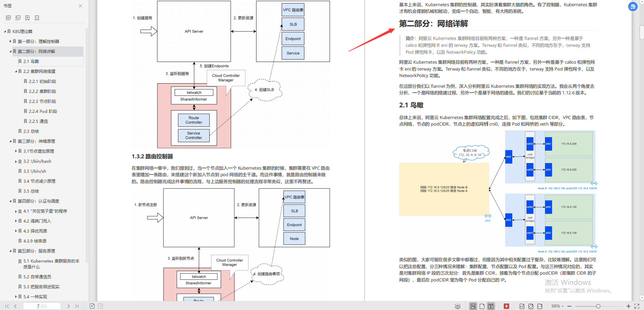Switch to single page layout
This screenshot has width=644, height=310.
[482, 306]
